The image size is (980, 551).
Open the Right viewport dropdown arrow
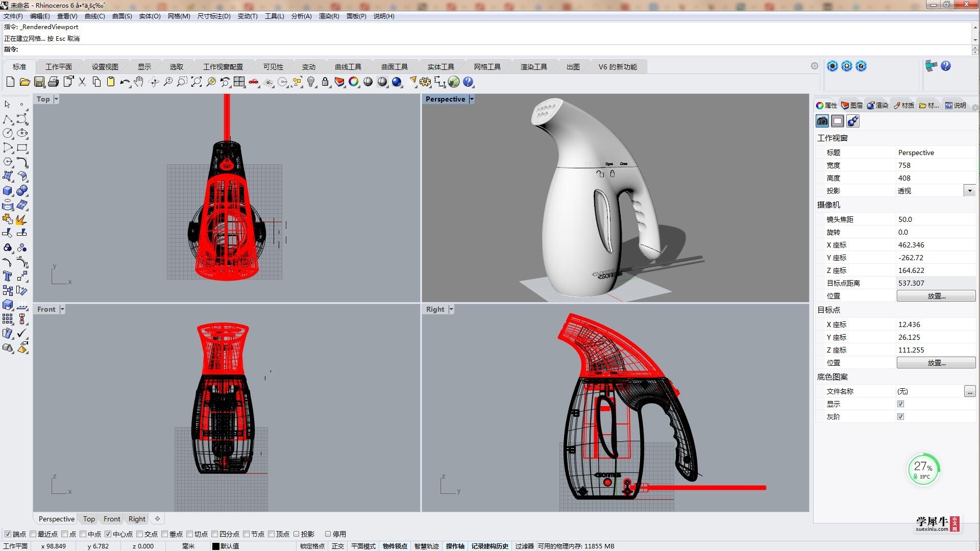point(451,309)
